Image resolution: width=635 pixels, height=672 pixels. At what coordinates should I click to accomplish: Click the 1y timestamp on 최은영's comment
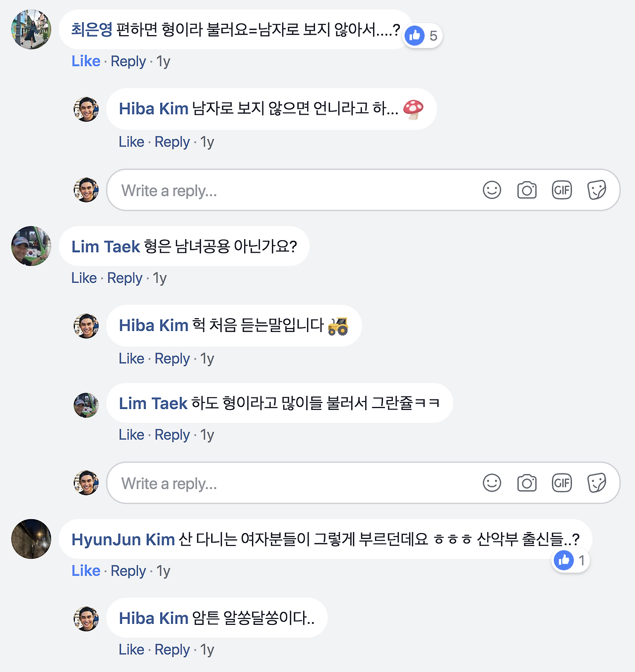(x=162, y=61)
